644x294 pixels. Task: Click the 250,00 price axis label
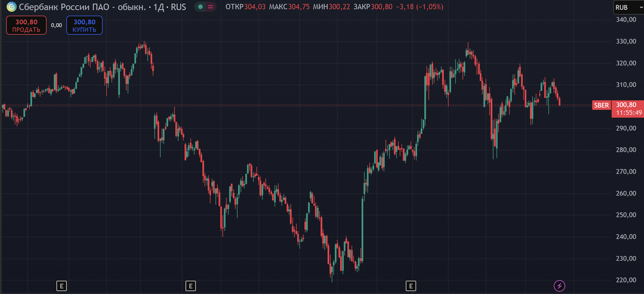tap(626, 215)
